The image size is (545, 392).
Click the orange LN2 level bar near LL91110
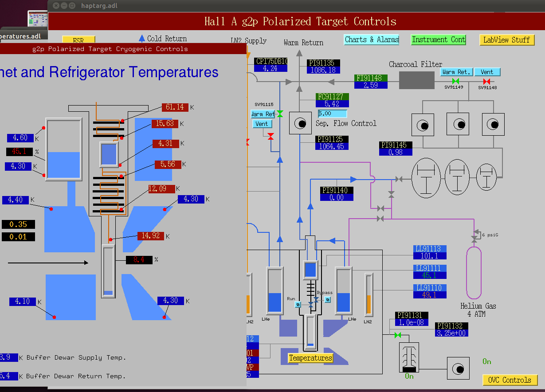369,294
